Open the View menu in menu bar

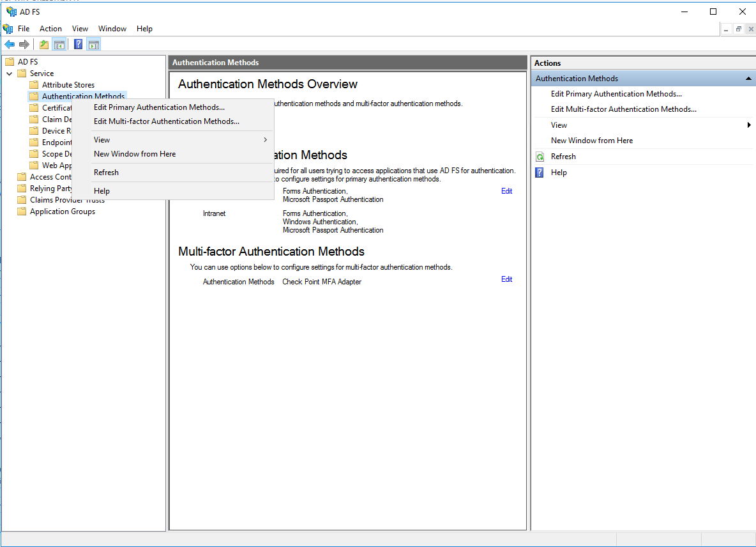pyautogui.click(x=80, y=29)
